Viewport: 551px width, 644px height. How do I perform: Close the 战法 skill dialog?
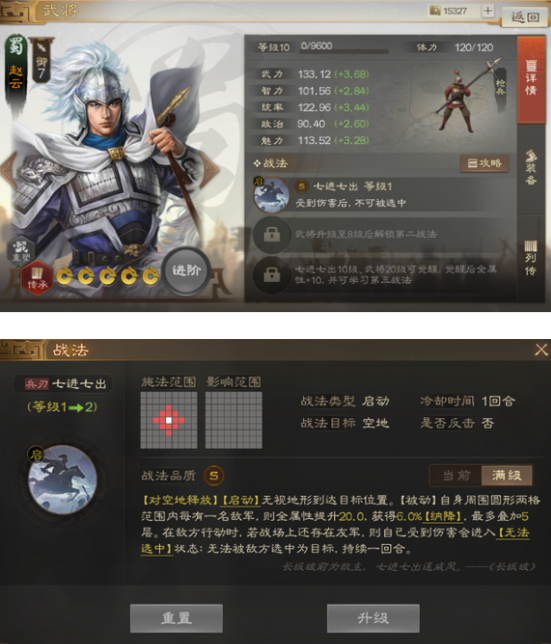[541, 350]
